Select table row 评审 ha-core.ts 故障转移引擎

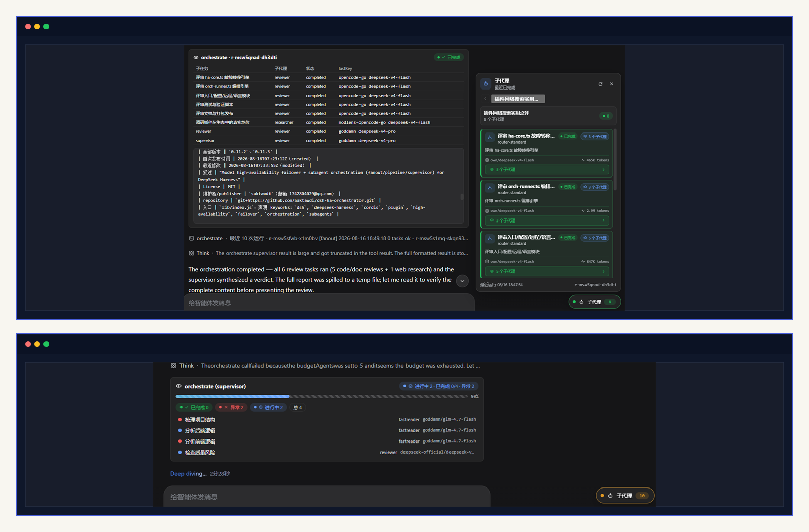tap(329, 78)
